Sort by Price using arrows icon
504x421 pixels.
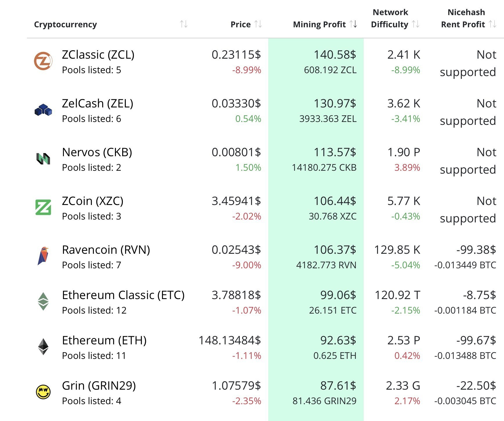tap(258, 24)
